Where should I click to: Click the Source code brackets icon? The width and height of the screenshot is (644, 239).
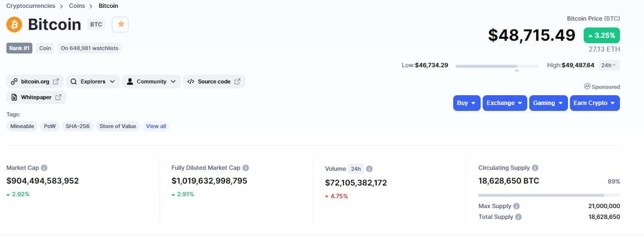point(191,81)
